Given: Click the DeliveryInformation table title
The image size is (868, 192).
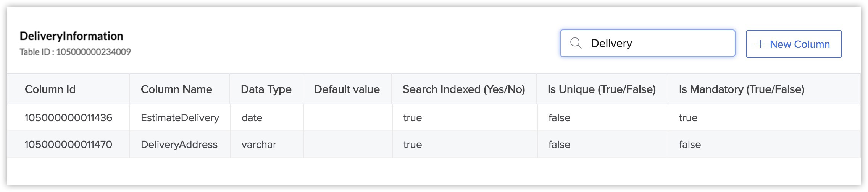Looking at the screenshot, I should tap(71, 36).
